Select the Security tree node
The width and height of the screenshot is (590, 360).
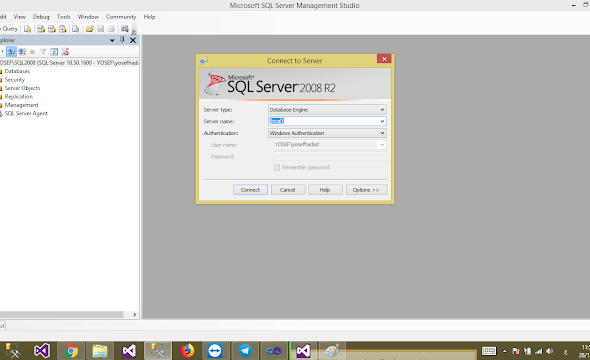click(15, 79)
